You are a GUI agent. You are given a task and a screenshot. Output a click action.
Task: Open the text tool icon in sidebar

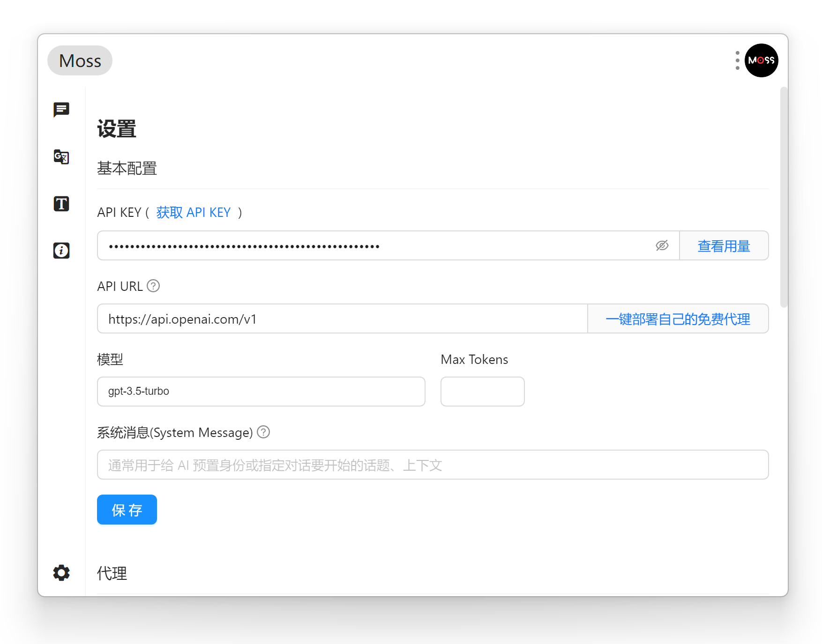point(61,204)
